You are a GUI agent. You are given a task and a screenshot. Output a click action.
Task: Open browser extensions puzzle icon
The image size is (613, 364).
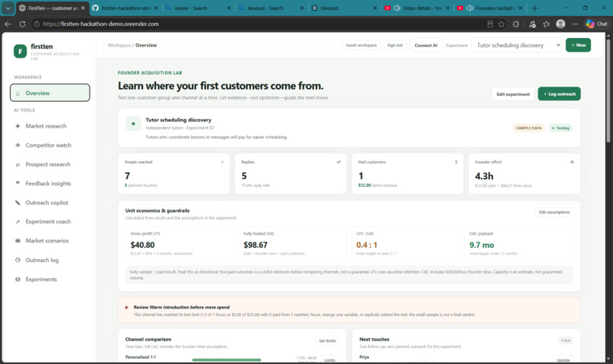tap(516, 24)
